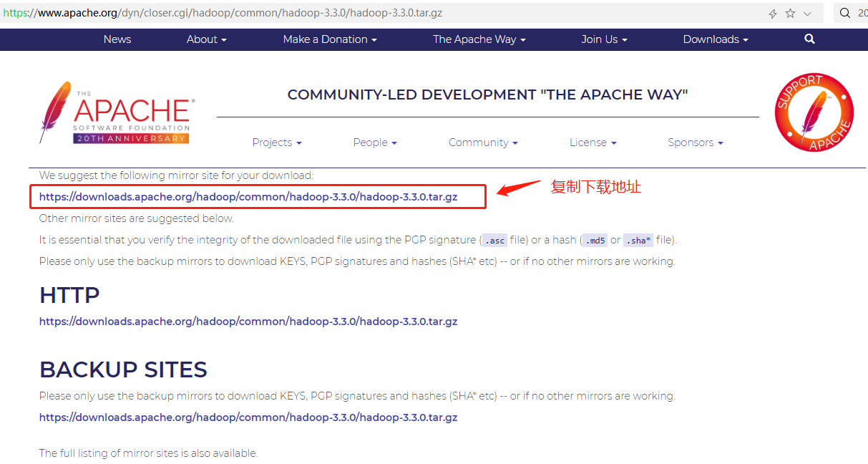Screen dimensions: 868x464
Task: Expand the Join Us menu
Action: pyautogui.click(x=604, y=39)
